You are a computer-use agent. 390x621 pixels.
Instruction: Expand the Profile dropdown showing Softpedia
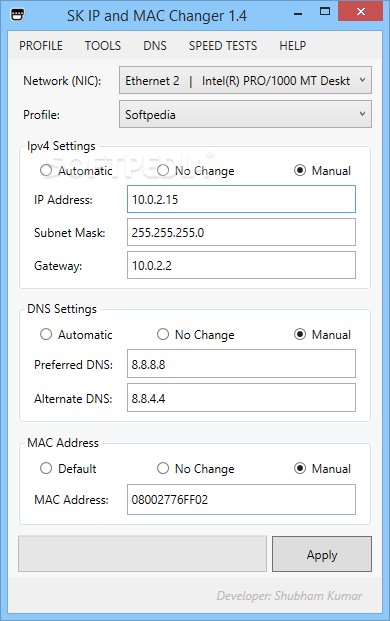pos(245,114)
